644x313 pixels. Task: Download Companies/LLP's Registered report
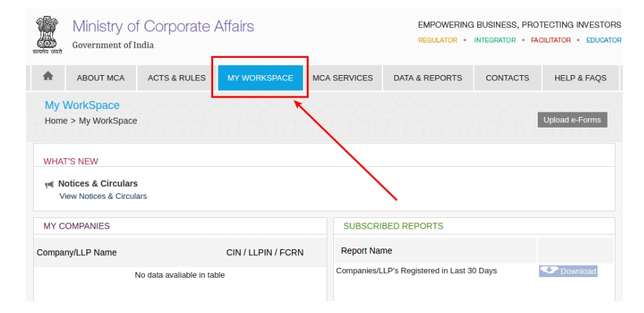568,271
